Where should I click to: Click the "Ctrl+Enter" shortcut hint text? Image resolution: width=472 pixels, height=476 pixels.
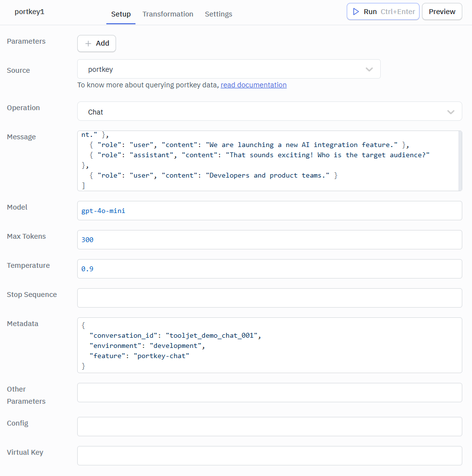[x=398, y=12]
